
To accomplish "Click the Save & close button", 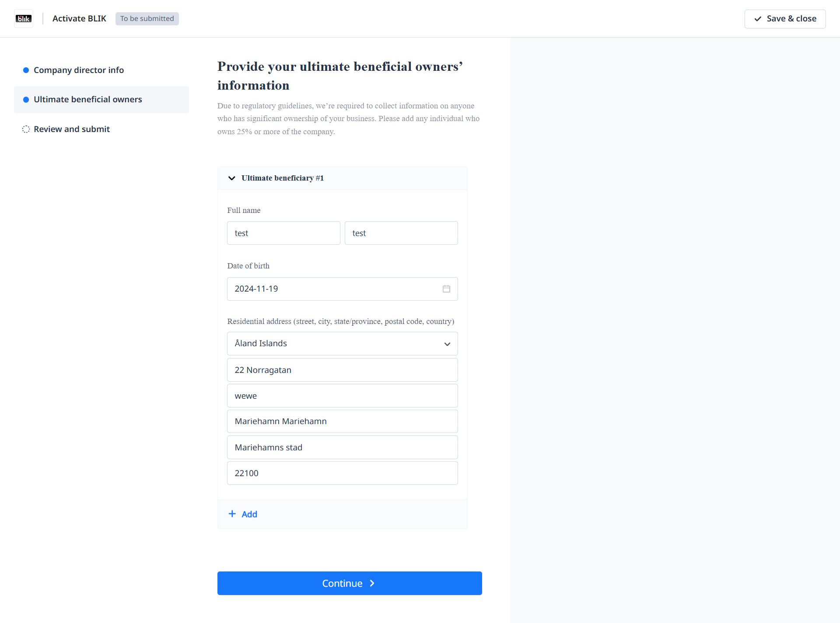I will pos(785,19).
